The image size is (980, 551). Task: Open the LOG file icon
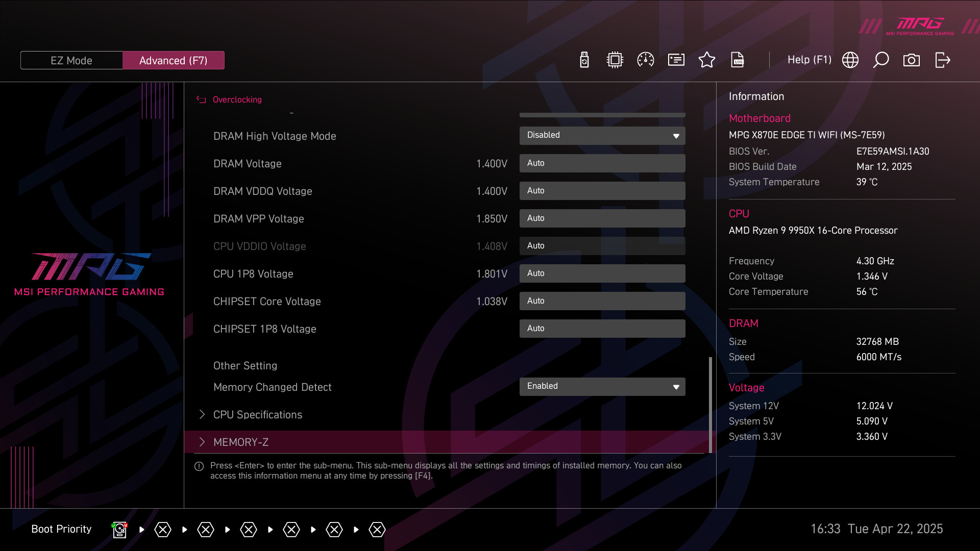point(738,60)
